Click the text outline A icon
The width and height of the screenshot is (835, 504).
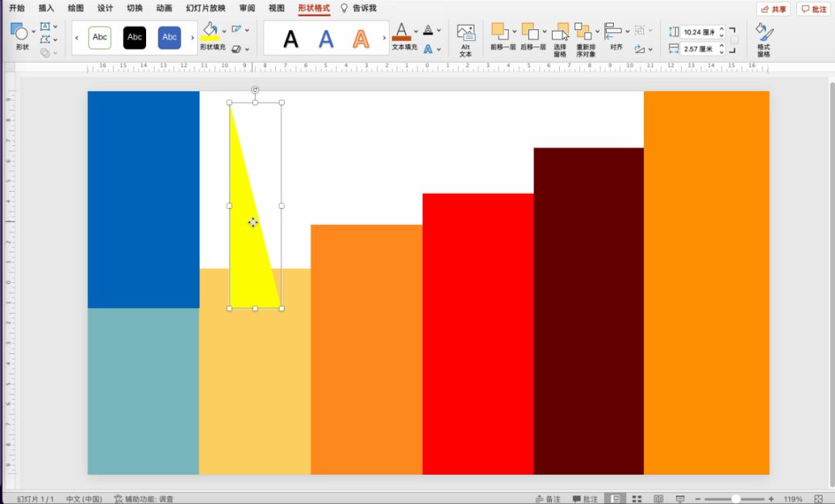[428, 30]
